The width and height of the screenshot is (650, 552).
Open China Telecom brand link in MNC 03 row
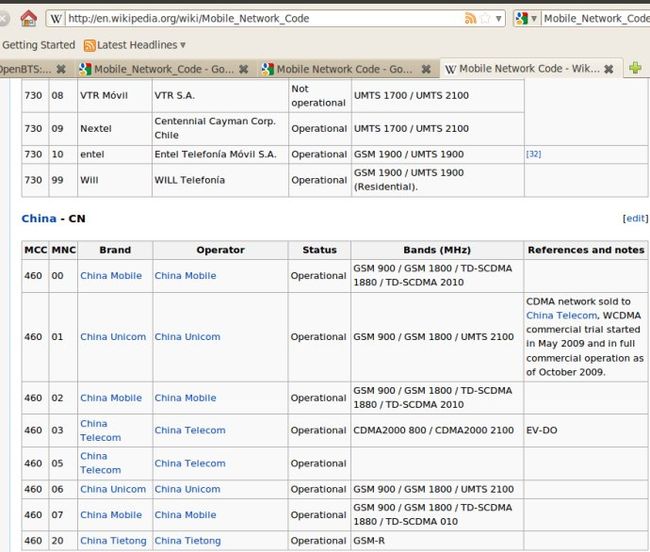click(101, 431)
